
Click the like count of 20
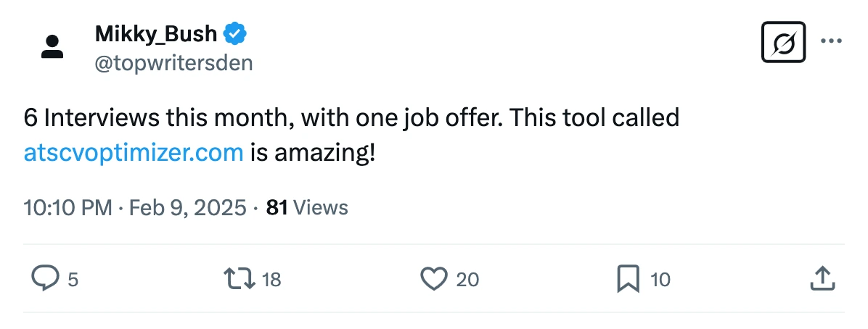[467, 279]
